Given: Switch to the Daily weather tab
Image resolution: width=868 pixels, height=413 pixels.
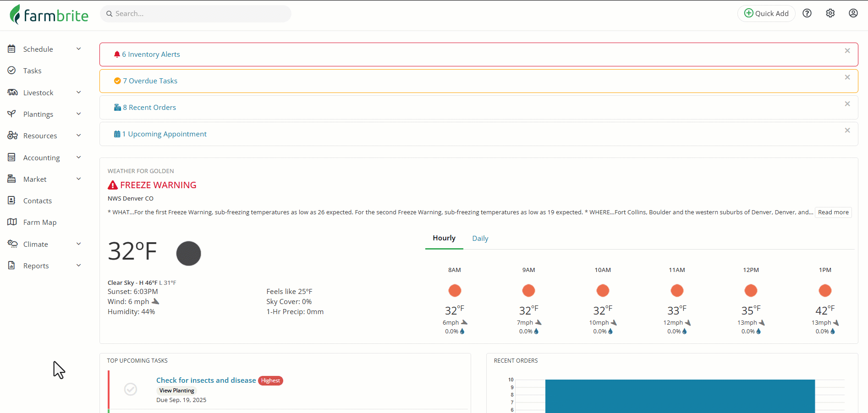Looking at the screenshot, I should coord(480,238).
